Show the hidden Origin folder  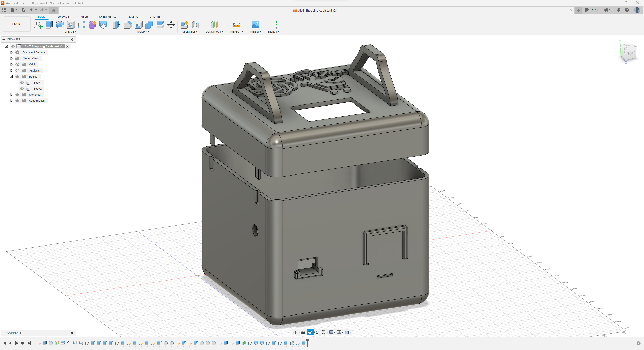(x=17, y=64)
